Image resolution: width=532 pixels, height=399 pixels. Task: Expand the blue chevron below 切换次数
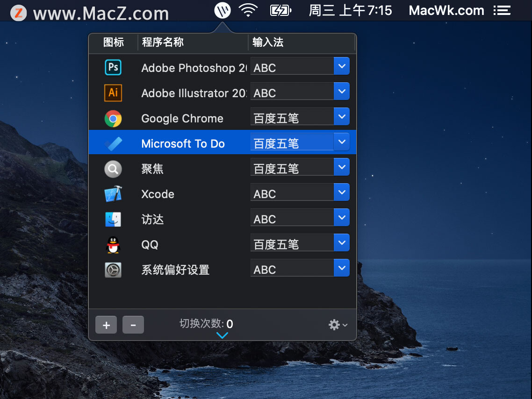[x=222, y=335]
